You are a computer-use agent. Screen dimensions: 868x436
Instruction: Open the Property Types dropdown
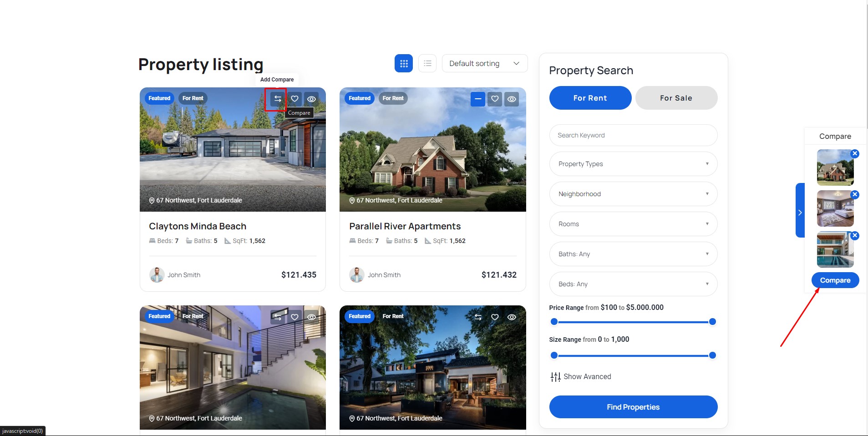pos(633,164)
